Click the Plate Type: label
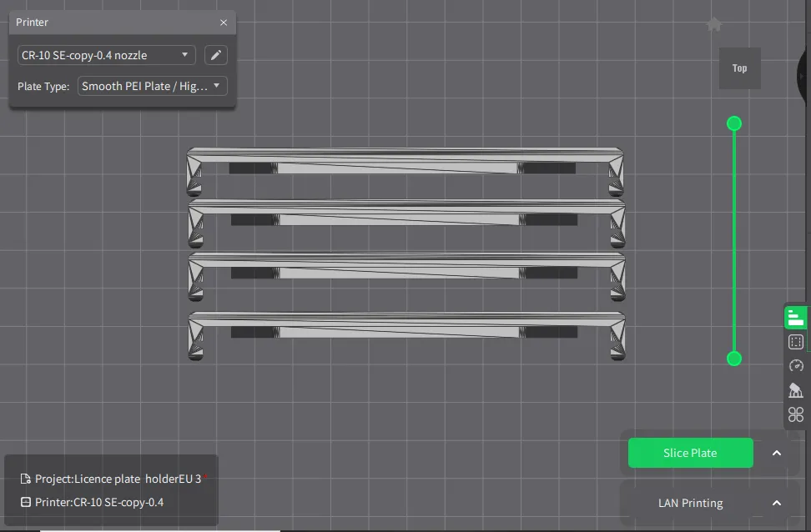This screenshot has height=532, width=811. (x=43, y=87)
